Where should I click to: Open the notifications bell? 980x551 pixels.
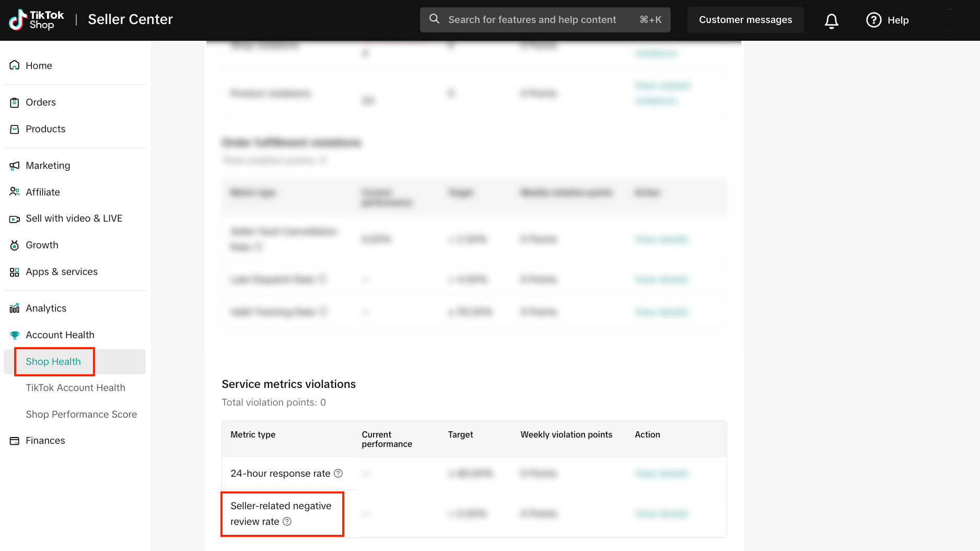[831, 20]
